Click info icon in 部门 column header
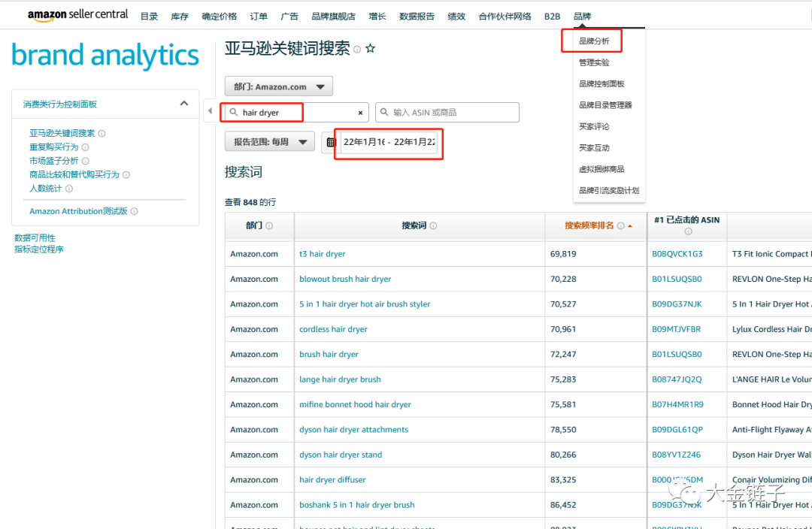The height and width of the screenshot is (529, 812). [269, 225]
